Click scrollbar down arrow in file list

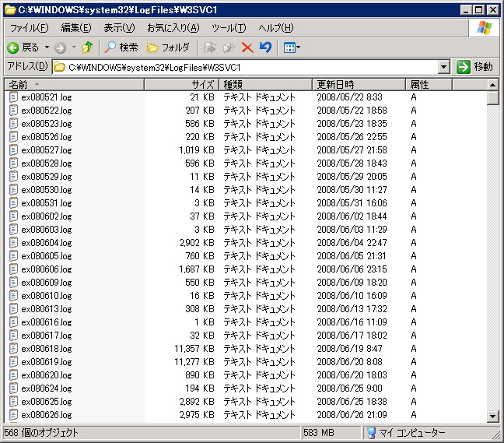point(492,416)
